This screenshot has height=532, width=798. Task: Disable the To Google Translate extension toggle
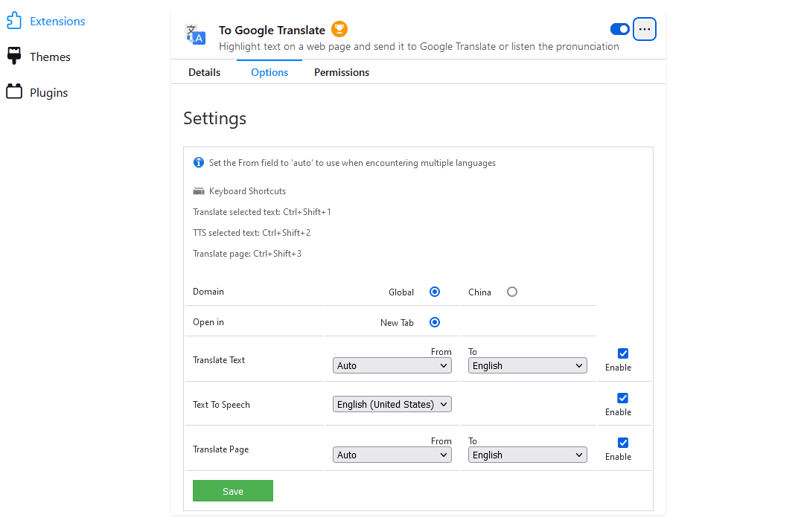[x=619, y=29]
